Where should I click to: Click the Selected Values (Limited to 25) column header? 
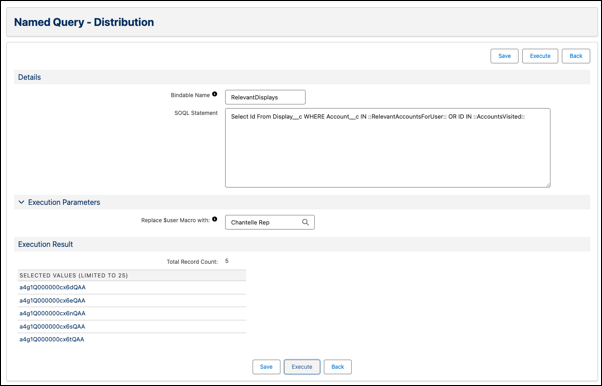point(132,275)
